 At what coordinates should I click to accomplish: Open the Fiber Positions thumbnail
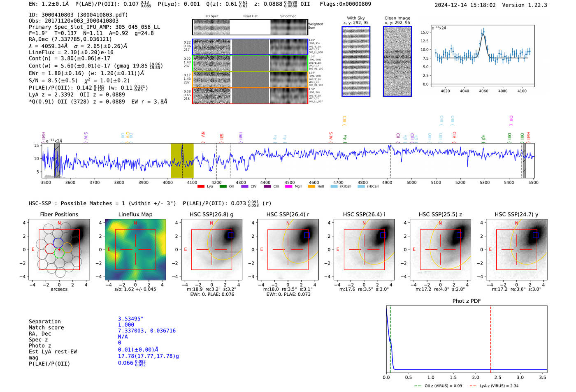coord(59,250)
